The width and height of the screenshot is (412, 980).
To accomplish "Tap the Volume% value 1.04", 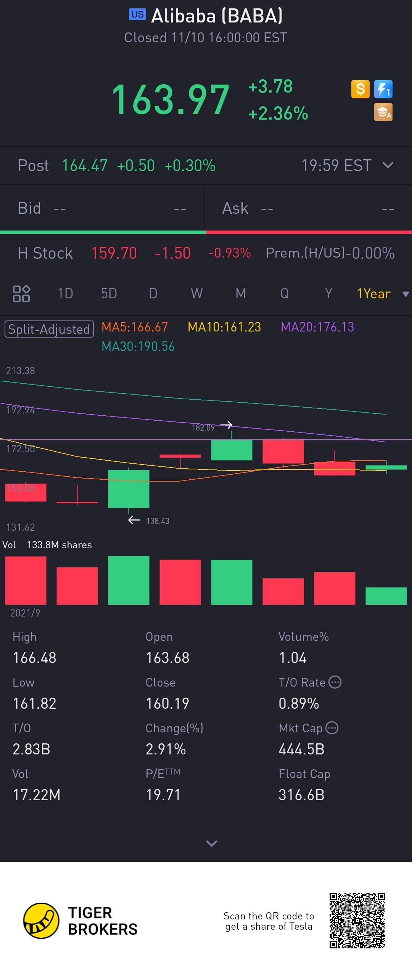I will click(293, 658).
